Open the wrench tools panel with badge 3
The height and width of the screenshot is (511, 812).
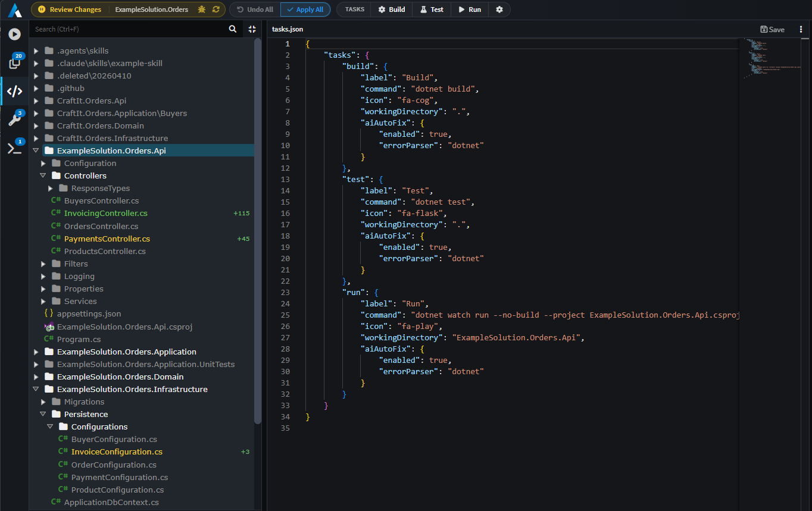(x=14, y=120)
